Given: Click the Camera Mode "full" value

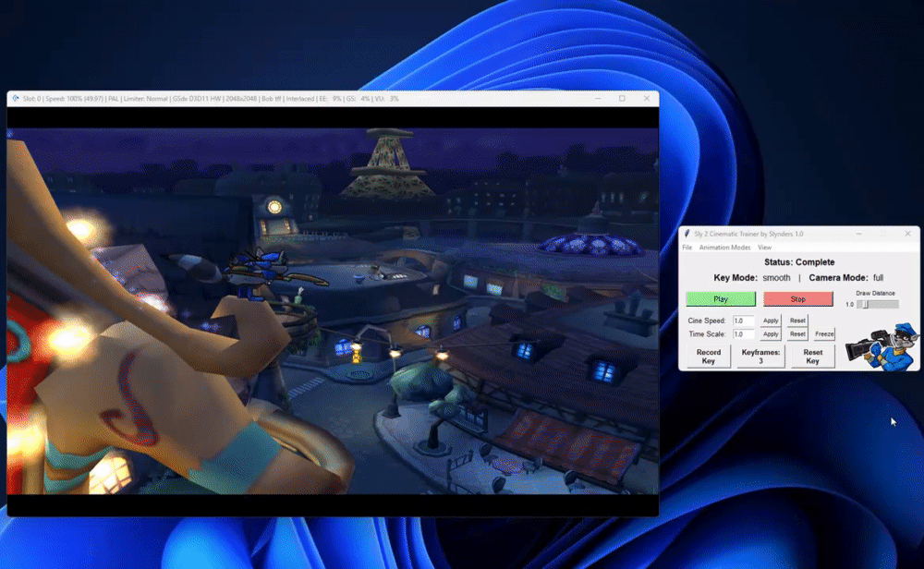Looking at the screenshot, I should (x=878, y=277).
